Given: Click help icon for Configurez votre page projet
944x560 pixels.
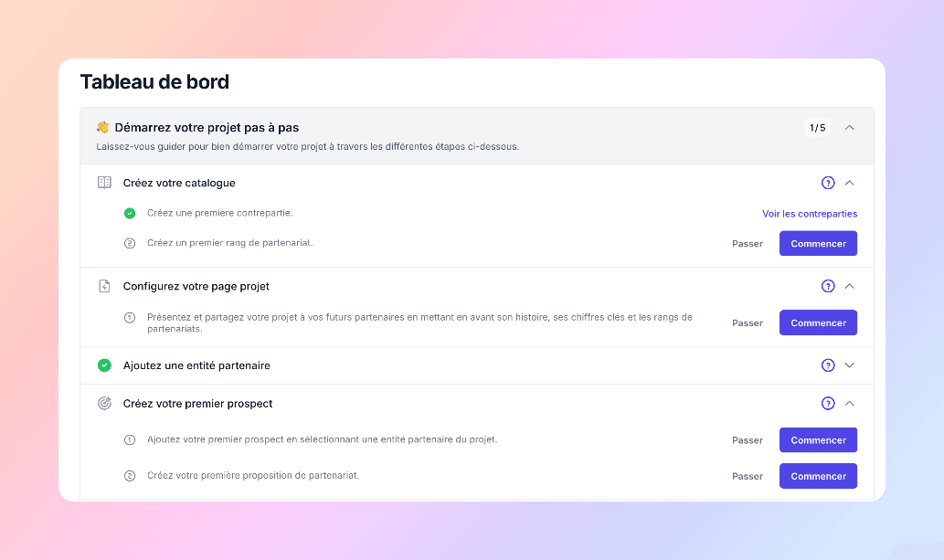Looking at the screenshot, I should pyautogui.click(x=828, y=286).
